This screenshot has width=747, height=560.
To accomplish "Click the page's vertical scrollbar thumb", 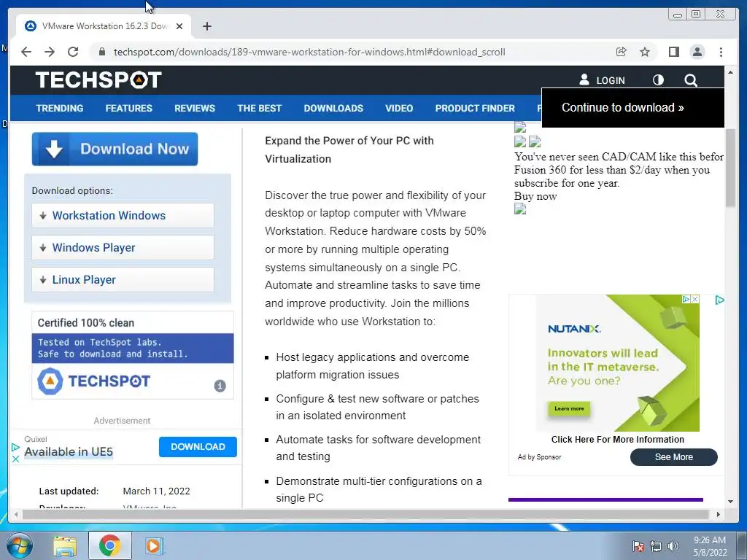I will (730, 167).
